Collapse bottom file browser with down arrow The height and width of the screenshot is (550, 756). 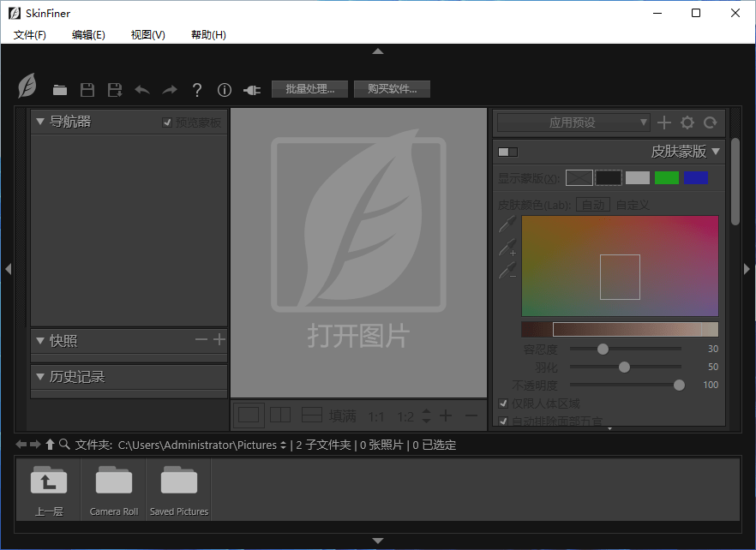click(378, 541)
